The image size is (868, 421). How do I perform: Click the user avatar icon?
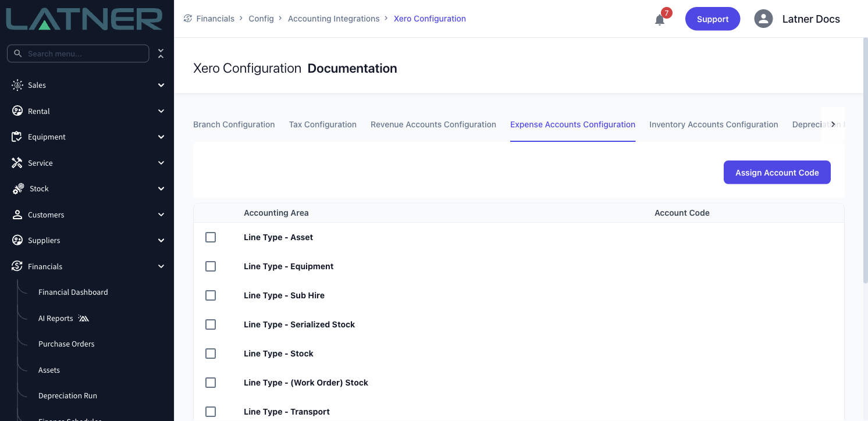point(763,19)
